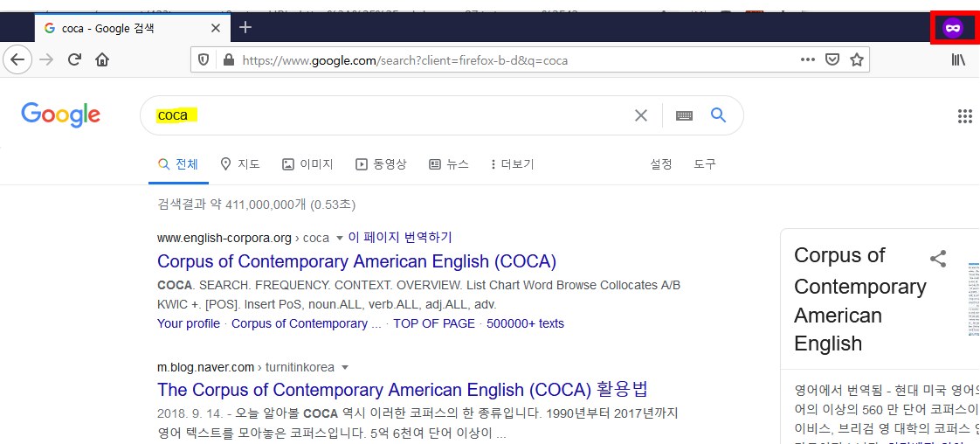Open the '500000+ texts' sitelink
980x444 pixels.
click(x=525, y=323)
